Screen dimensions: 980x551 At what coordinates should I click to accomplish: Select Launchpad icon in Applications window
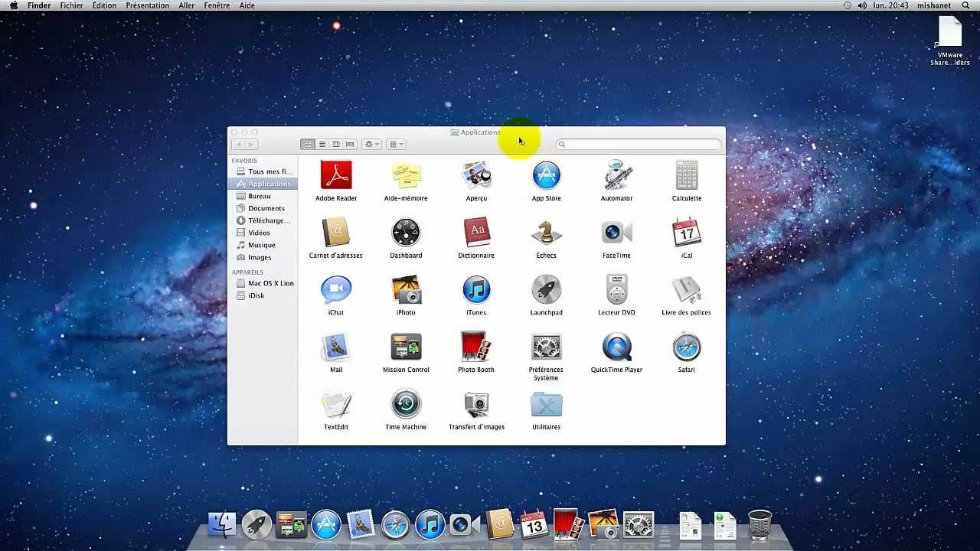click(546, 290)
